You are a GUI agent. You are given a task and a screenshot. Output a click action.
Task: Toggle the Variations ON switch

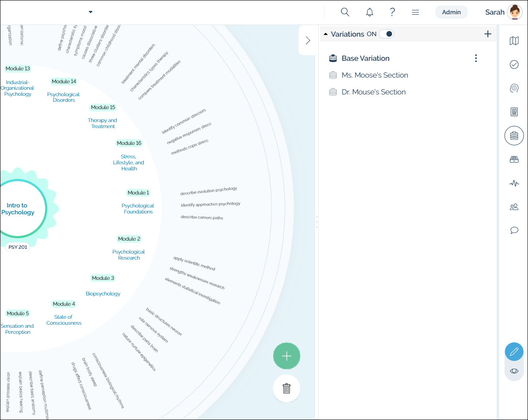point(387,34)
